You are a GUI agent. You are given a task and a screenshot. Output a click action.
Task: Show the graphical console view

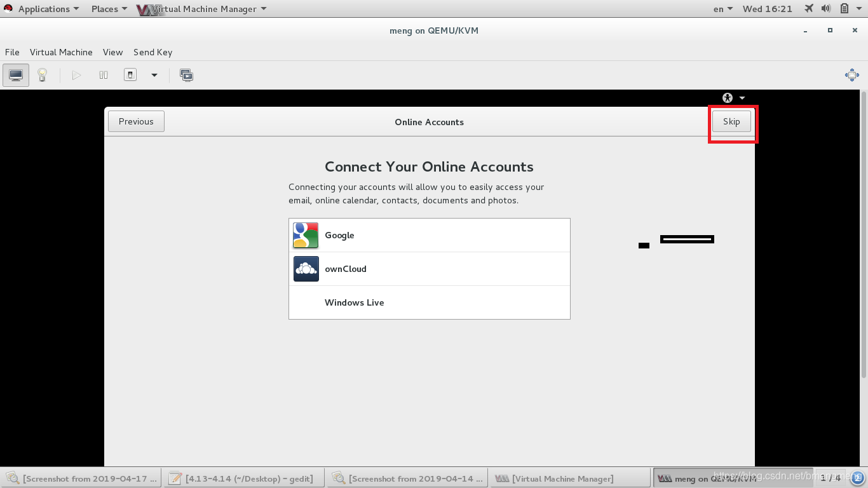(x=16, y=75)
